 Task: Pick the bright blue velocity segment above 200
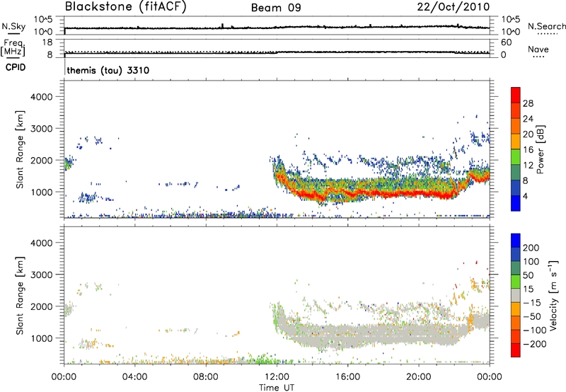tap(516, 241)
